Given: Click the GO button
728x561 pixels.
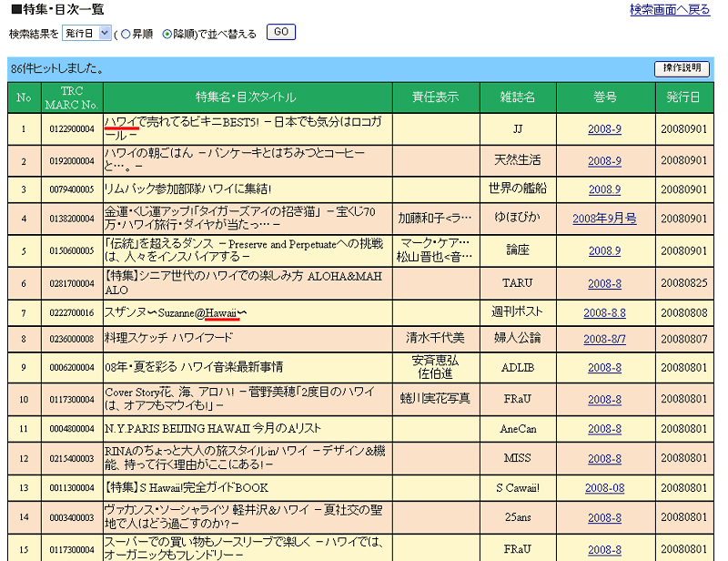Looking at the screenshot, I should (281, 32).
